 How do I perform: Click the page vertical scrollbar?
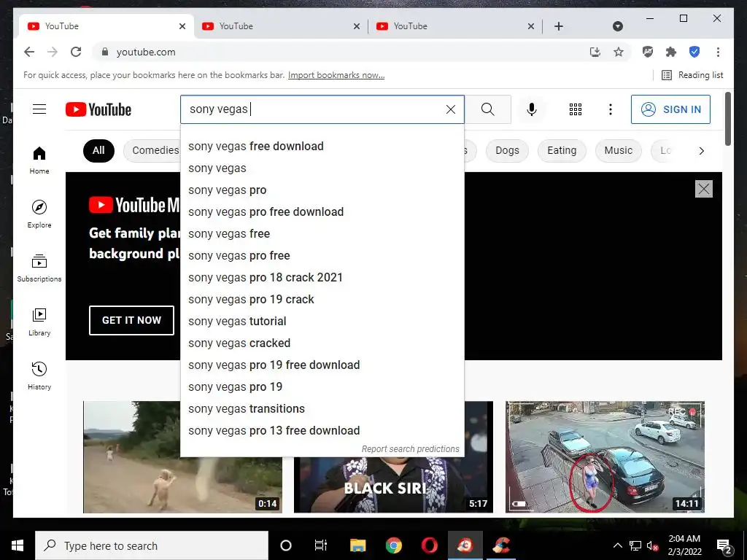click(x=727, y=119)
